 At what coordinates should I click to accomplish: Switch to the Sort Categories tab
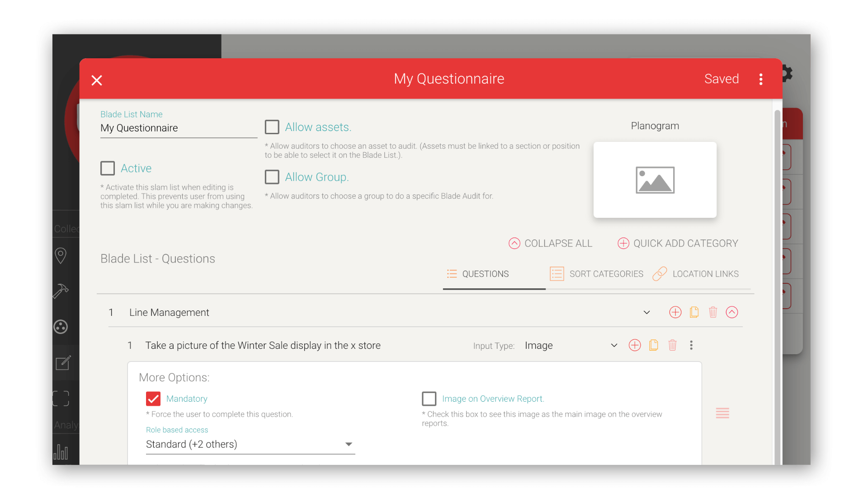(x=596, y=274)
